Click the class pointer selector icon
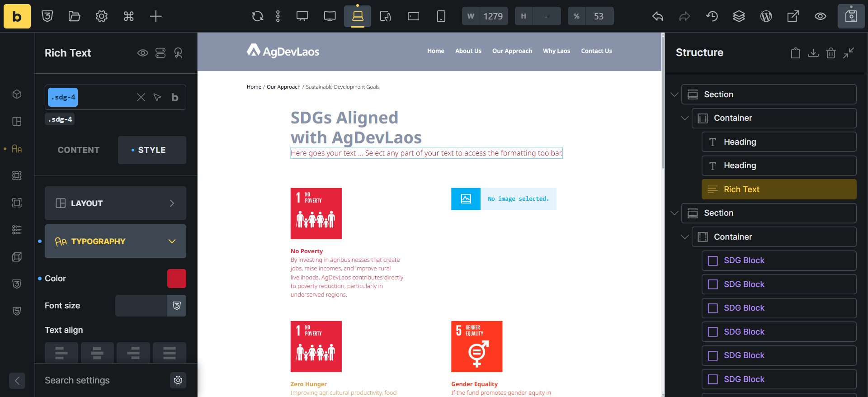 tap(157, 97)
